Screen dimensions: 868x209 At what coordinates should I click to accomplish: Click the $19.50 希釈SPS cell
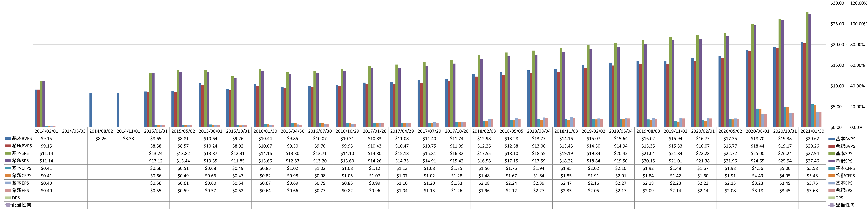coord(621,161)
